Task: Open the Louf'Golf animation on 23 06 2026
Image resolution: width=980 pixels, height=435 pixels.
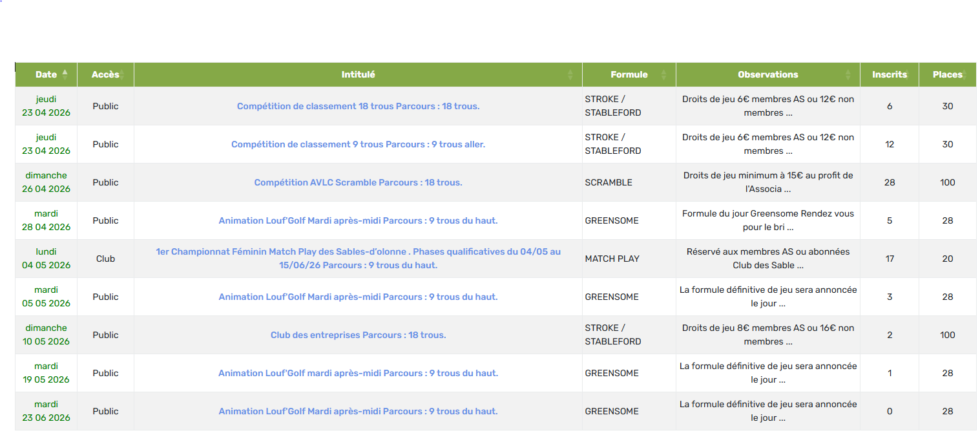Action: click(358, 411)
